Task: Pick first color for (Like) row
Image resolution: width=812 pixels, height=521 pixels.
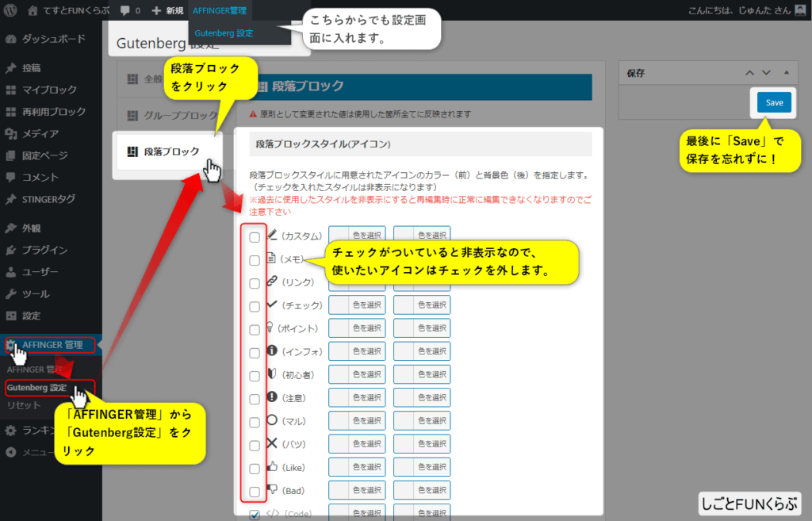Action: (x=357, y=466)
